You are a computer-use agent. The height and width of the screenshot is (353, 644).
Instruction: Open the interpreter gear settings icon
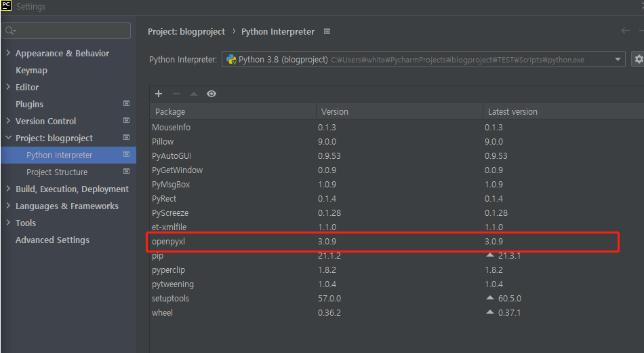click(639, 59)
